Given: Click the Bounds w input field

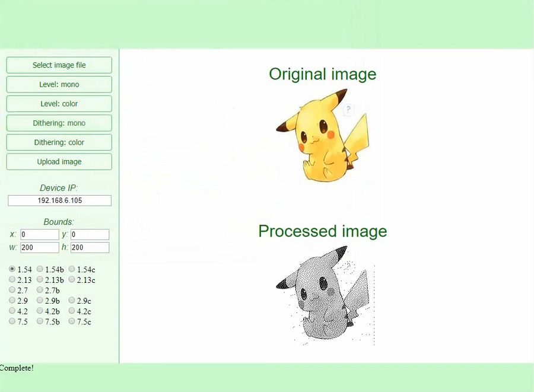Looking at the screenshot, I should pos(40,247).
